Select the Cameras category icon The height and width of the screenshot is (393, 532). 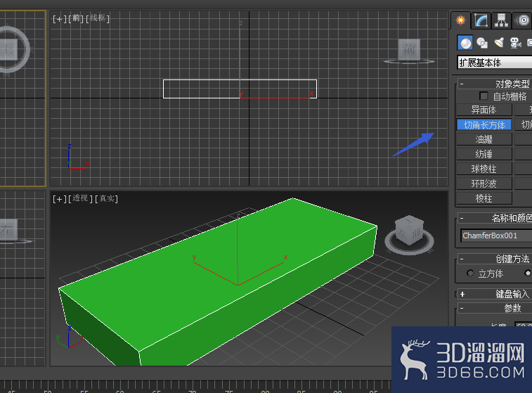515,43
